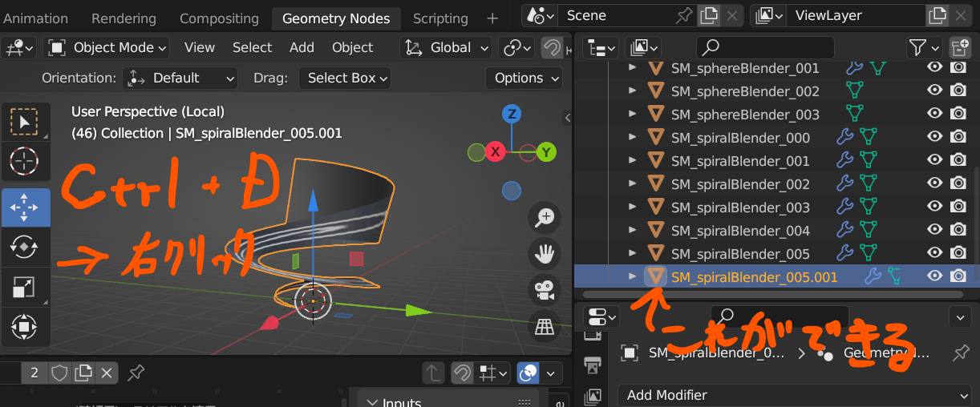Switch to the Animation workspace tab
This screenshot has height=407, width=980.
click(35, 18)
